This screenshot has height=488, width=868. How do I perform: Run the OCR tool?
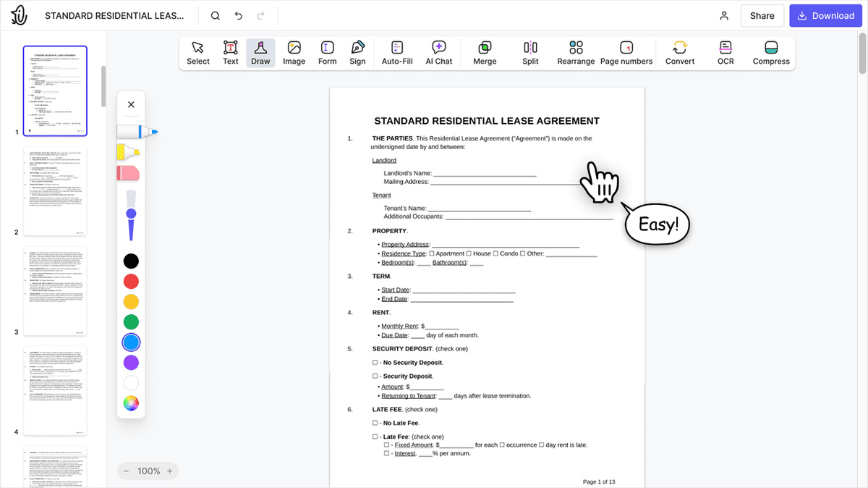point(726,54)
